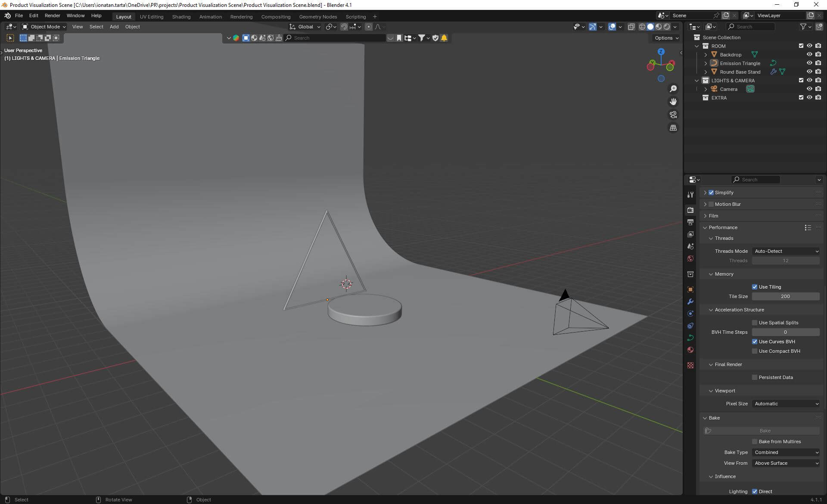The height and width of the screenshot is (504, 827).
Task: Open the Material properties tab
Action: (x=690, y=350)
